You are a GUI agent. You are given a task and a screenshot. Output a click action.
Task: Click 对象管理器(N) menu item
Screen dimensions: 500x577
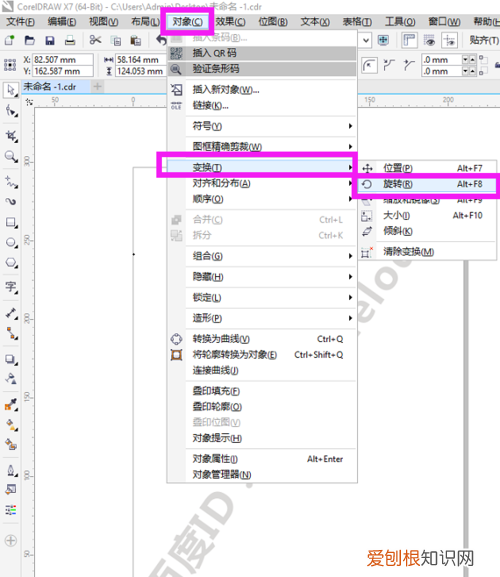[262, 475]
